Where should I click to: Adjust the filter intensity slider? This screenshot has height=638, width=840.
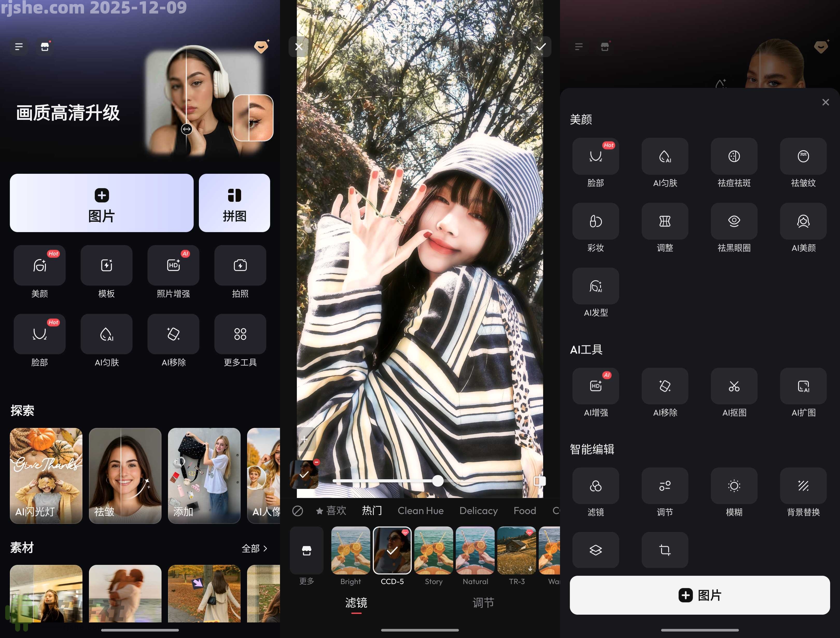click(x=438, y=481)
